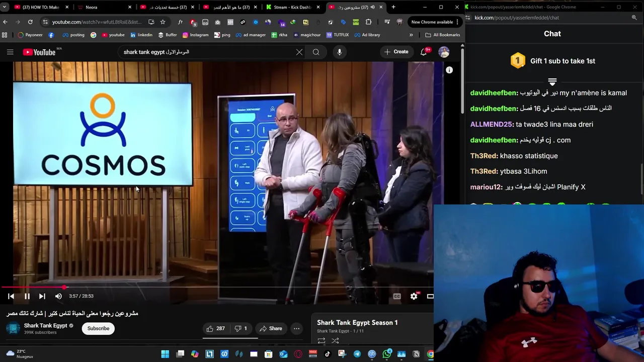Open Shark Tank Egypt channel avatar

click(13, 328)
